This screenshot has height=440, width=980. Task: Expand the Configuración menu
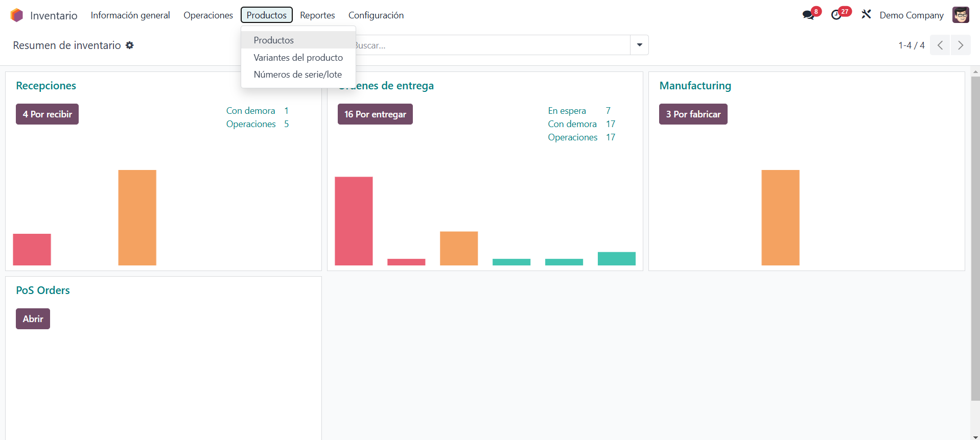(x=376, y=15)
